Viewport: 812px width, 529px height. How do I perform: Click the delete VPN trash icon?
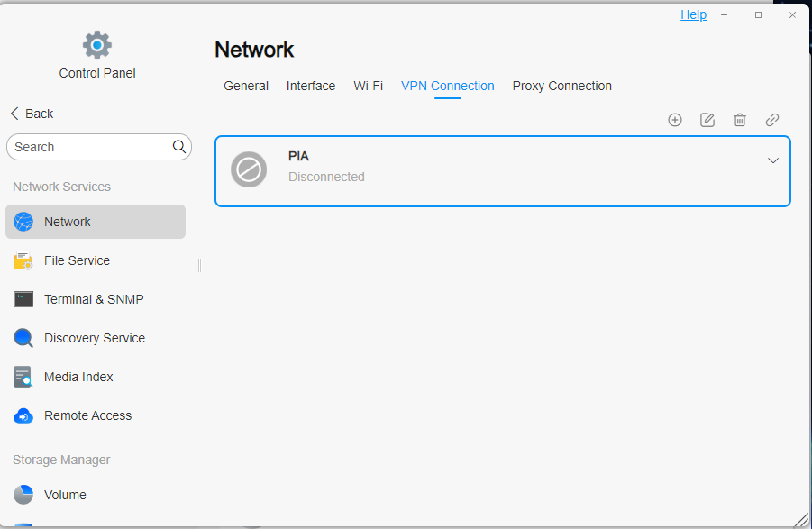tap(740, 120)
